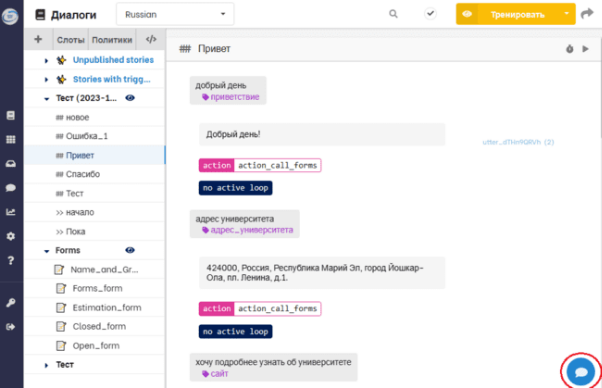Click the search magnifier icon
Screen dimensions: 602x388
pyautogui.click(x=393, y=14)
